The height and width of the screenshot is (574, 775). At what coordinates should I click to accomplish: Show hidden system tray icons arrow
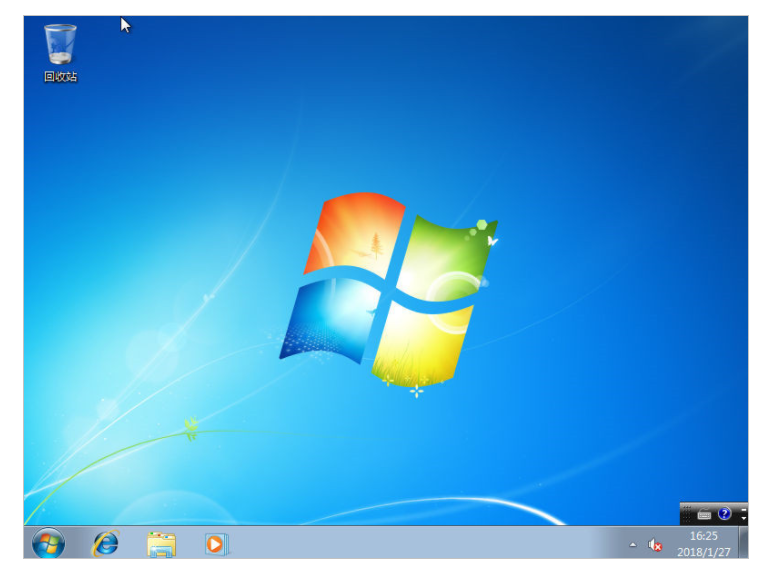pyautogui.click(x=633, y=545)
